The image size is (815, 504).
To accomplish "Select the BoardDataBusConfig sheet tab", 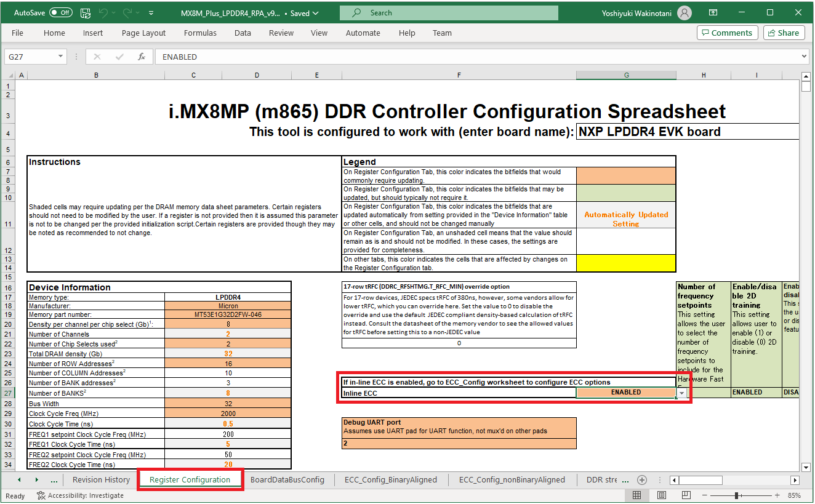I will pos(287,480).
